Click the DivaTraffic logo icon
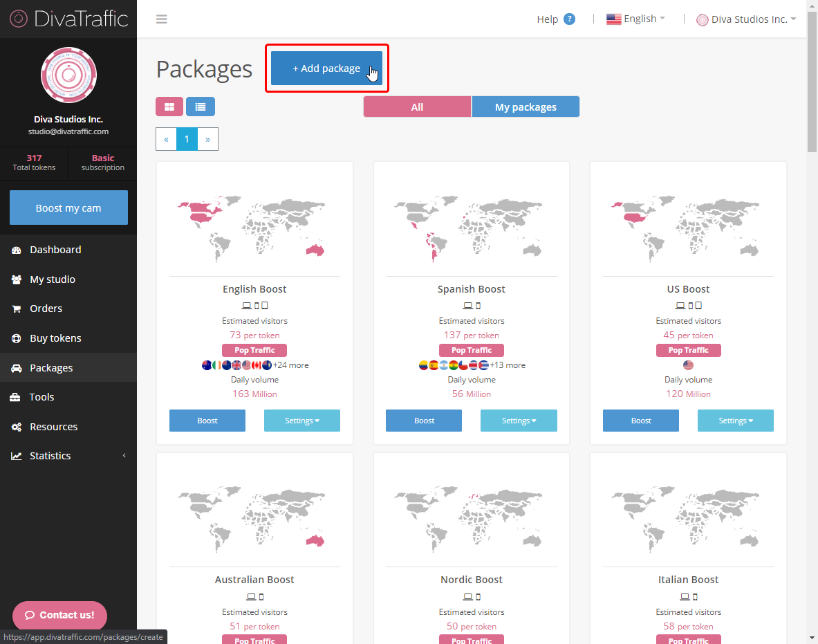This screenshot has width=818, height=644. pos(18,19)
